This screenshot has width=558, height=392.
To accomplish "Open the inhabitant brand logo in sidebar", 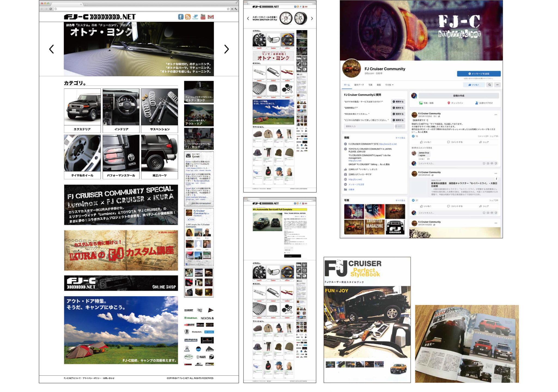I will 191,318.
